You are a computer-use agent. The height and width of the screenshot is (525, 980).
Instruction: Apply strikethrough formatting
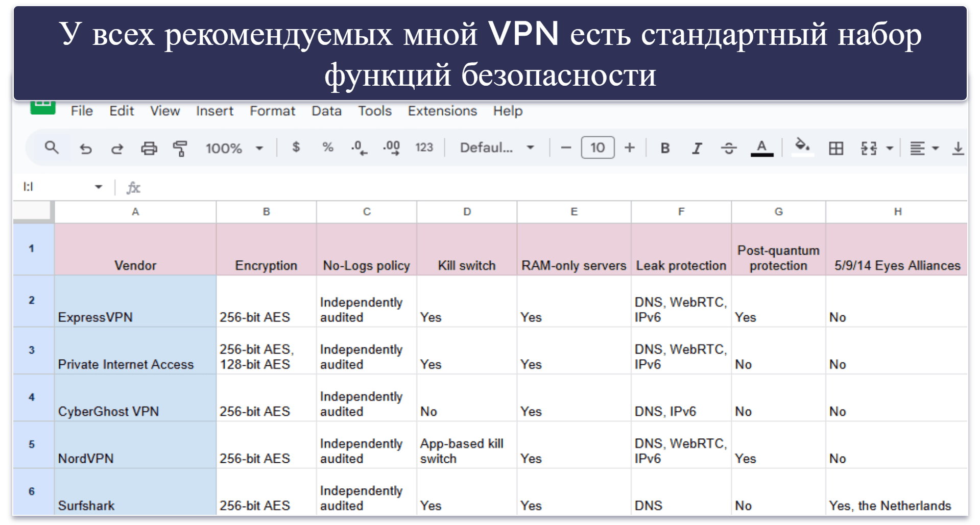pyautogui.click(x=729, y=148)
